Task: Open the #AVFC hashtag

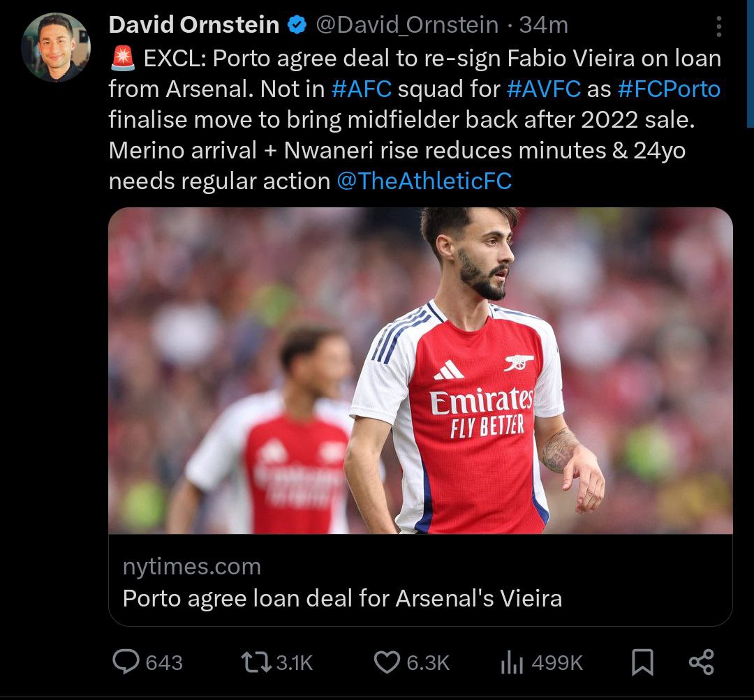Action: click(x=543, y=89)
